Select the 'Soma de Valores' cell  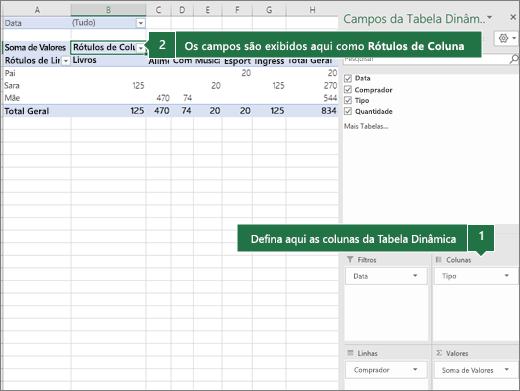(36, 47)
